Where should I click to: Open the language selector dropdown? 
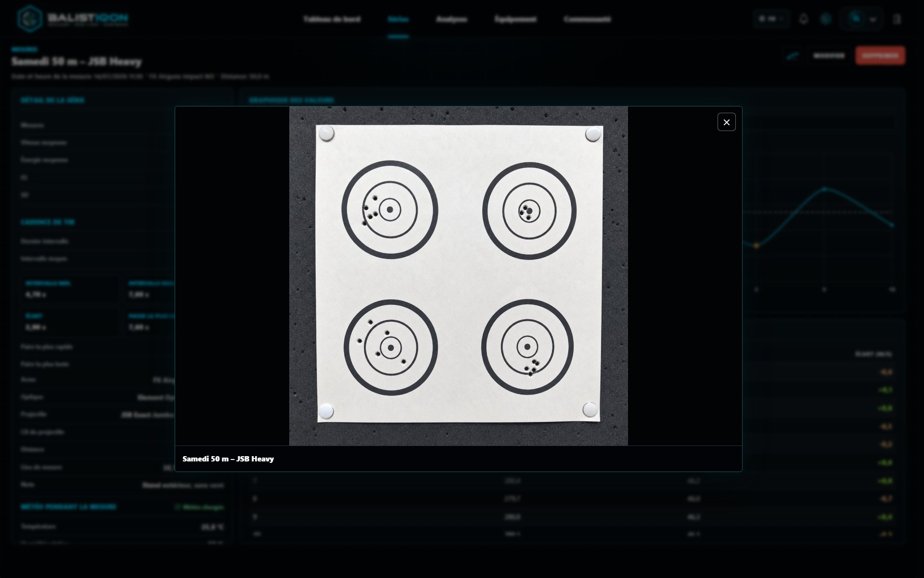pos(771,19)
